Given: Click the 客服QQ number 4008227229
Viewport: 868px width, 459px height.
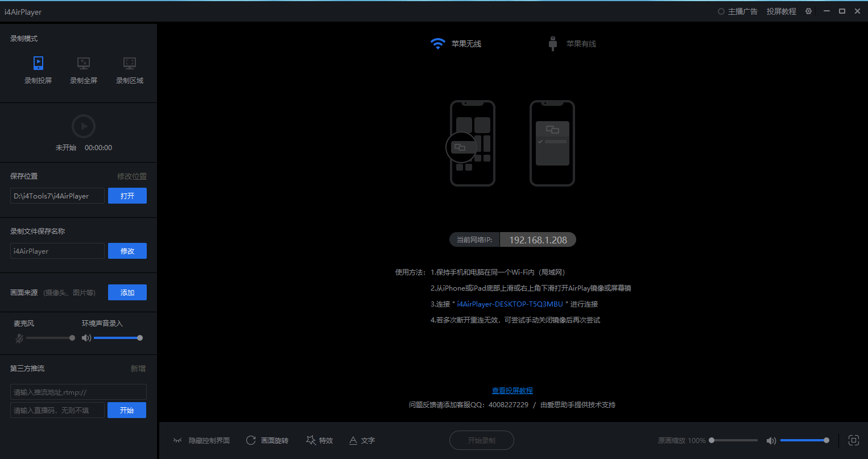Looking at the screenshot, I should coord(509,405).
